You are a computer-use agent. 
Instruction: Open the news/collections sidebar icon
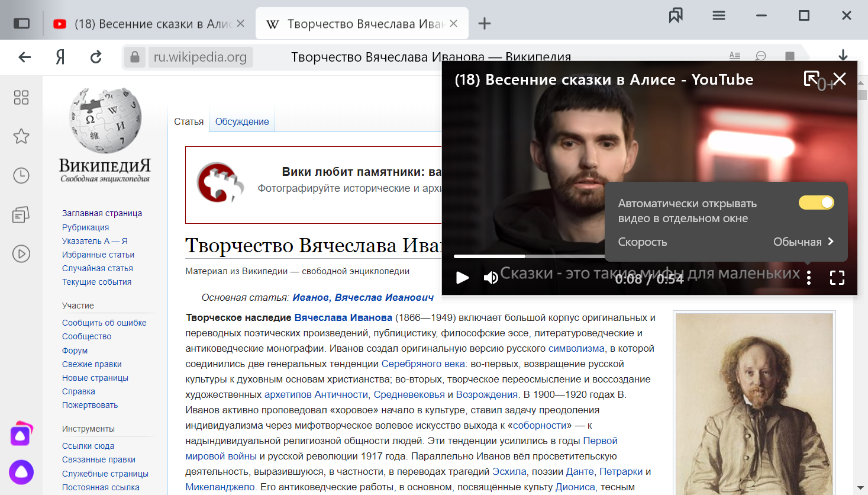coord(21,214)
